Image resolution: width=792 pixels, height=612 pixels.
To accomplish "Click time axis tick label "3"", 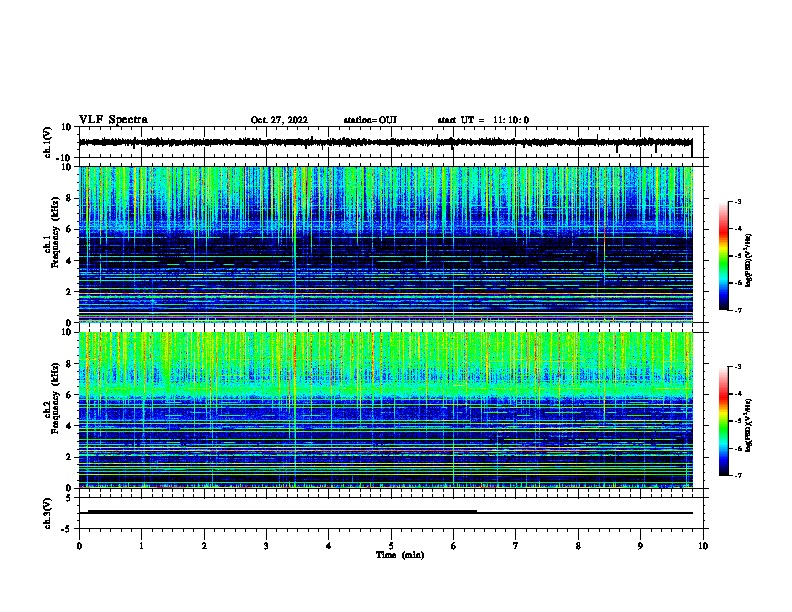I will click(266, 546).
